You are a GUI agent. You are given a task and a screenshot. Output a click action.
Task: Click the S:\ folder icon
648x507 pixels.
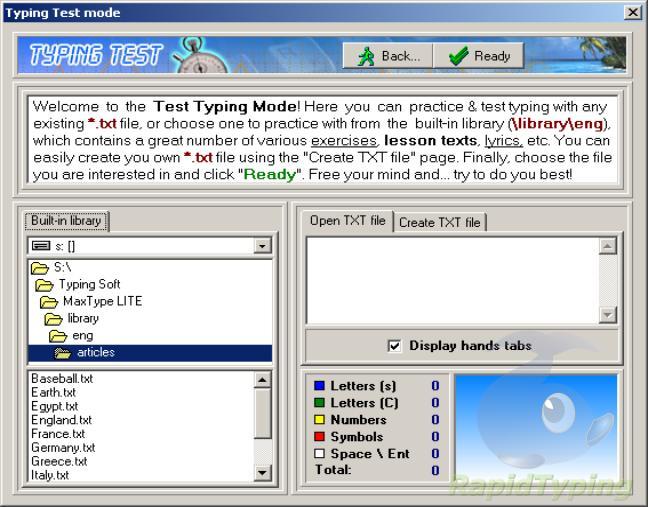pyautogui.click(x=40, y=268)
